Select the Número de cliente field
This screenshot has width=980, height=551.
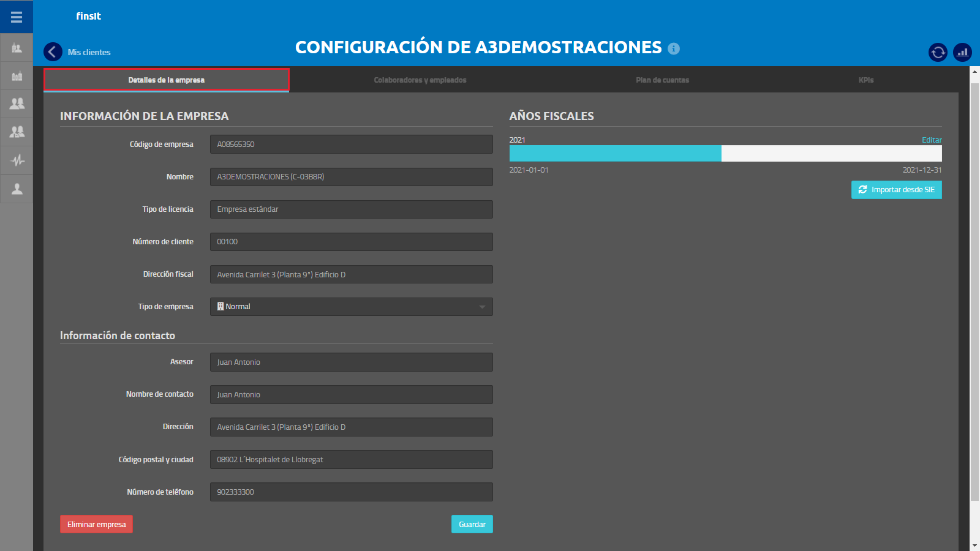[352, 242]
